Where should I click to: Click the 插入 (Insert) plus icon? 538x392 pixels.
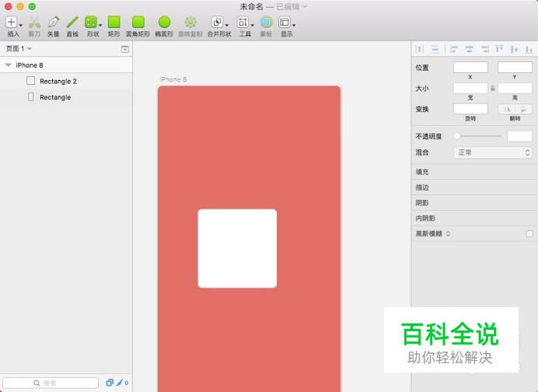click(x=12, y=22)
